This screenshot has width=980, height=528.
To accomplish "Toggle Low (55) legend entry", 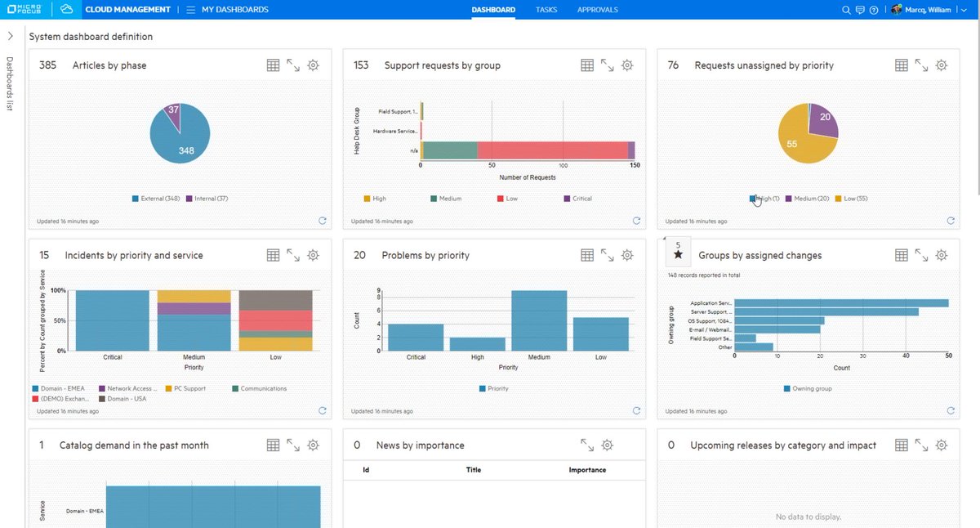I will [x=853, y=199].
